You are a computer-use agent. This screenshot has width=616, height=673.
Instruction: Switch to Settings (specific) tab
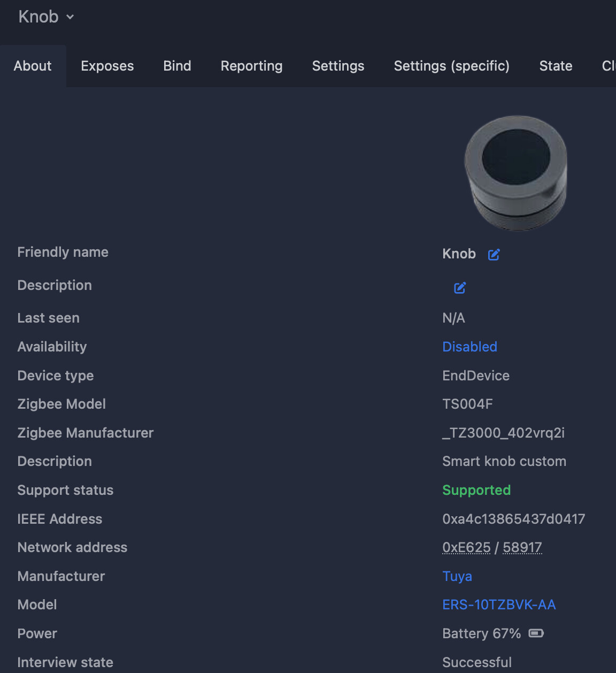(451, 66)
